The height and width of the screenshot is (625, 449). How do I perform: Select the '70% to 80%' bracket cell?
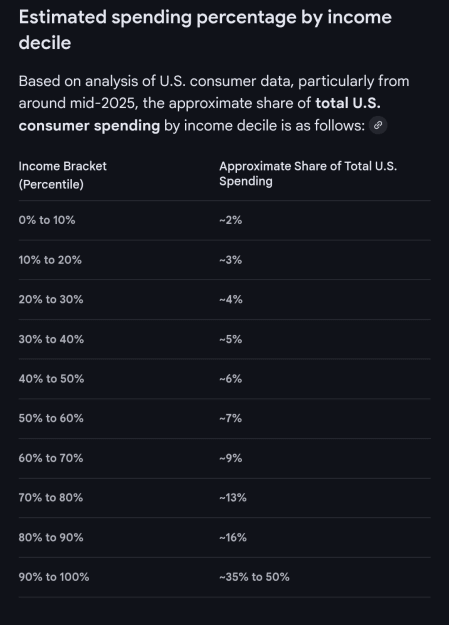[x=51, y=497]
